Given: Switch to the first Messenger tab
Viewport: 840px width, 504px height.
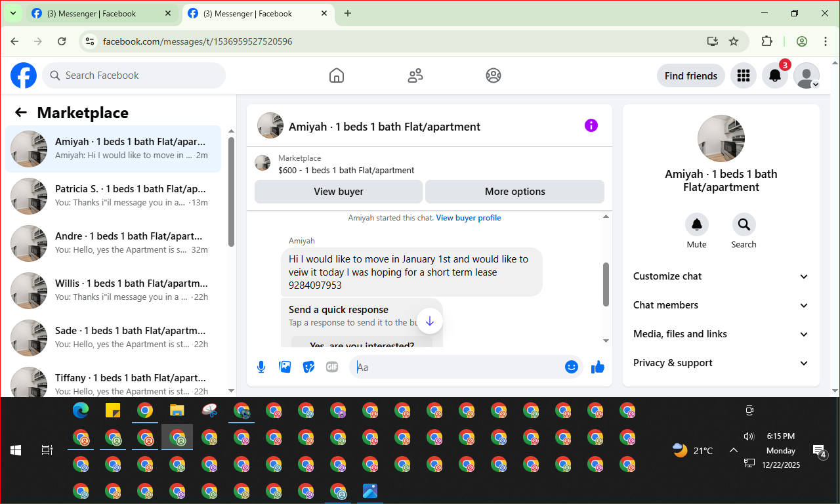Looking at the screenshot, I should click(102, 13).
